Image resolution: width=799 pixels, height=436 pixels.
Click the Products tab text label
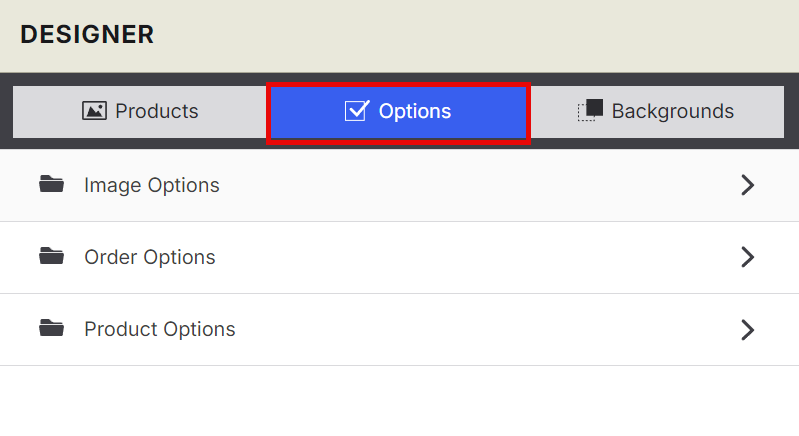pyautogui.click(x=157, y=111)
